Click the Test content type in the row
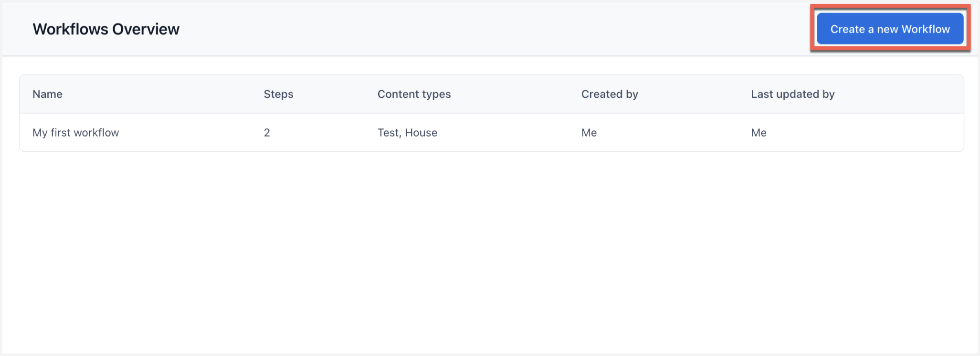The height and width of the screenshot is (356, 980). pos(388,133)
